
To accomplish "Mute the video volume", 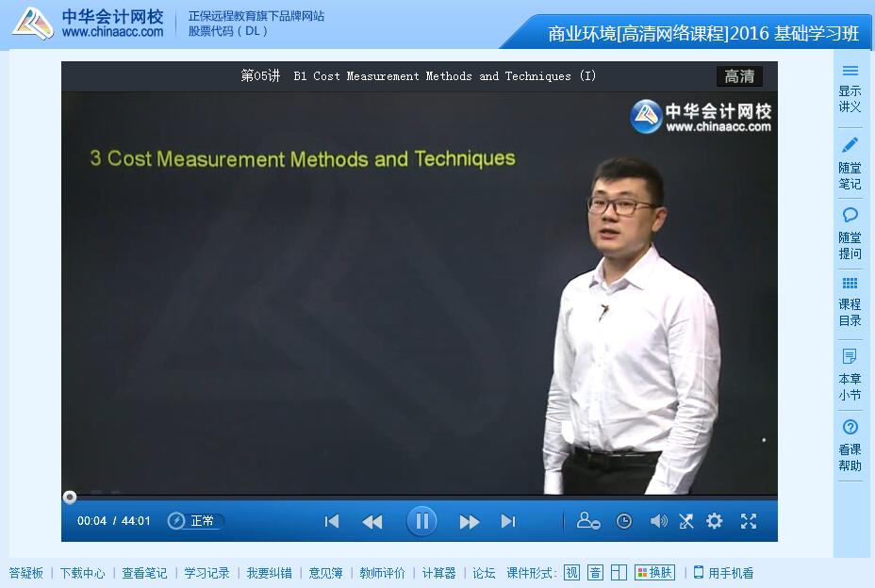I will [x=658, y=521].
